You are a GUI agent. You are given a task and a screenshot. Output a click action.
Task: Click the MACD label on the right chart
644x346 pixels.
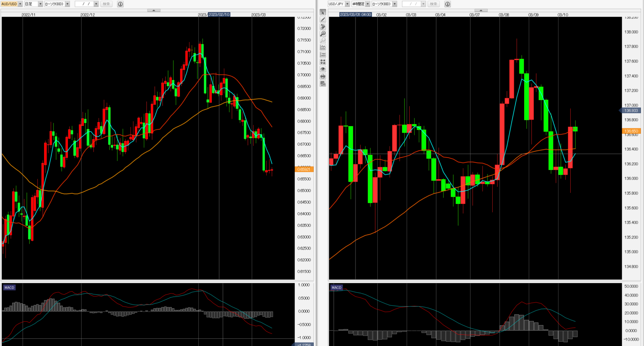pos(337,288)
